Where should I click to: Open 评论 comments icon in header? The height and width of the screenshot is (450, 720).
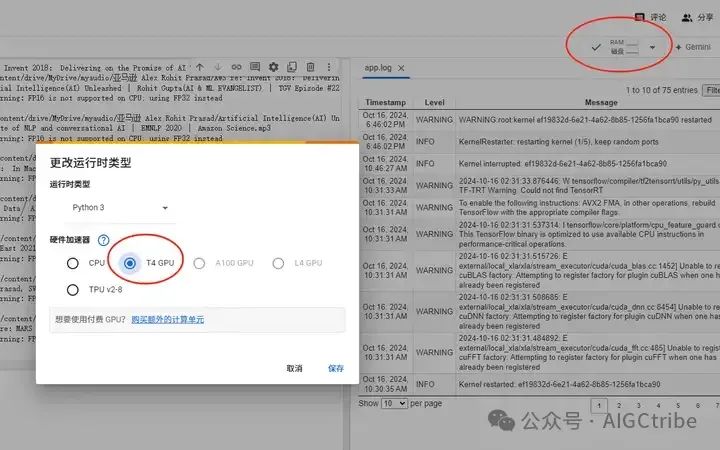[x=640, y=17]
